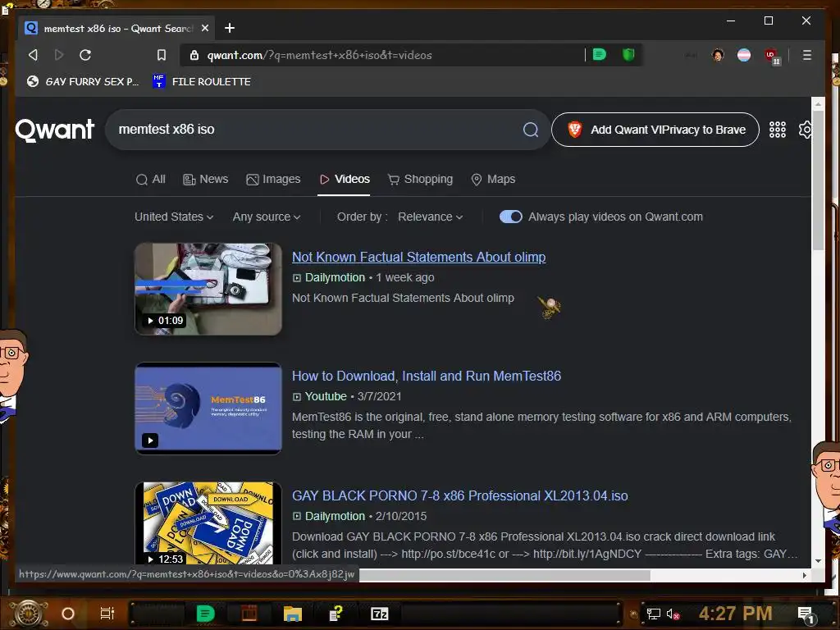Select the Videos tab
The image size is (840, 630).
tap(344, 179)
